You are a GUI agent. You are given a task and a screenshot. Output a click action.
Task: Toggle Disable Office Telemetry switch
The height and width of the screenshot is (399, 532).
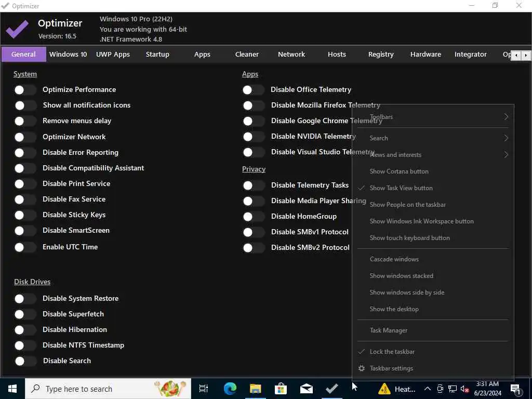click(x=254, y=90)
